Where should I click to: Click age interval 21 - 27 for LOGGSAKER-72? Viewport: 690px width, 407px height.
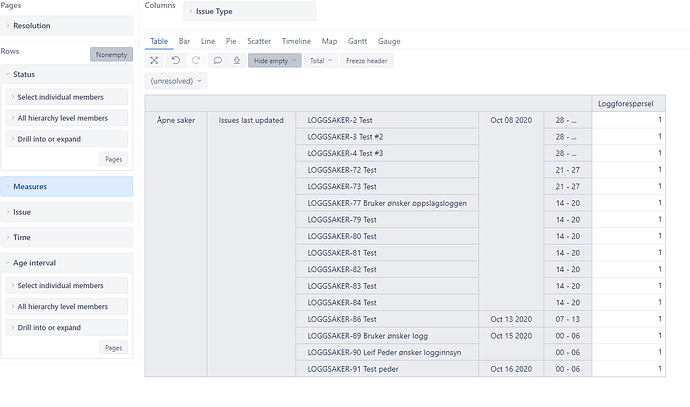tap(568, 170)
